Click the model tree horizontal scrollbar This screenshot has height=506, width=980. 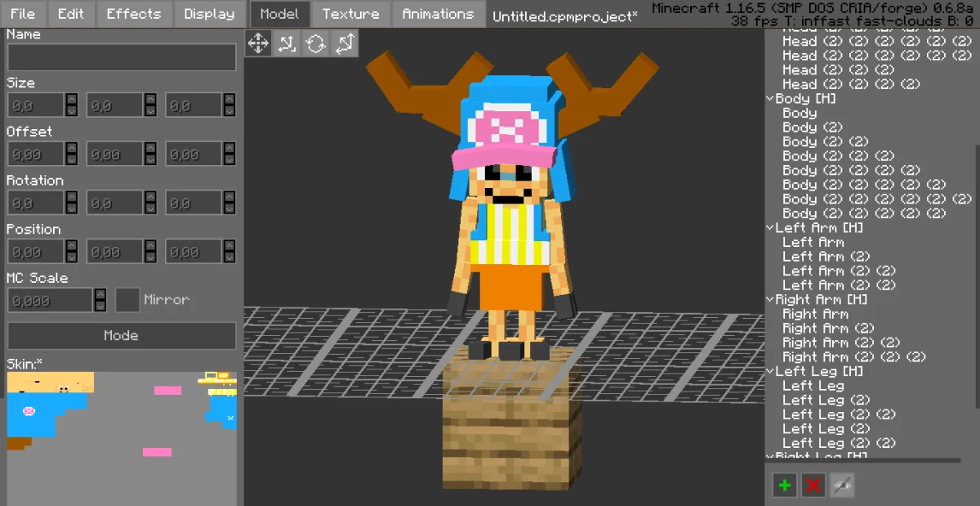(x=863, y=461)
